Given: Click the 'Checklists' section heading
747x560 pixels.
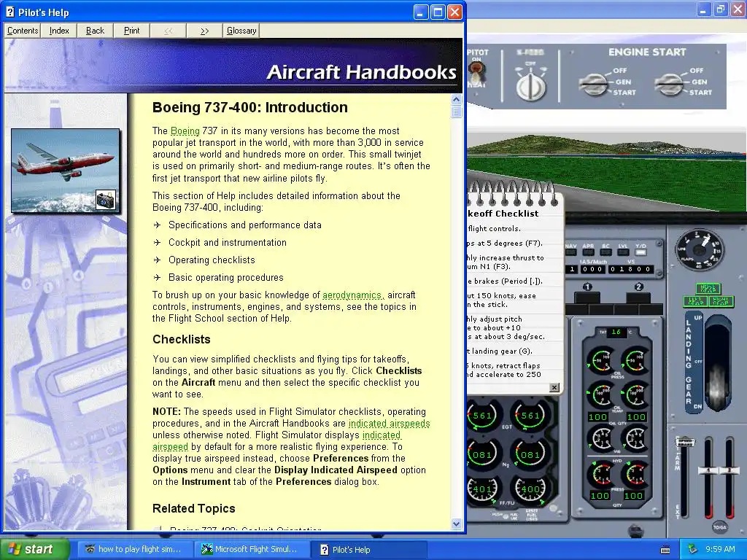Looking at the screenshot, I should pos(182,340).
